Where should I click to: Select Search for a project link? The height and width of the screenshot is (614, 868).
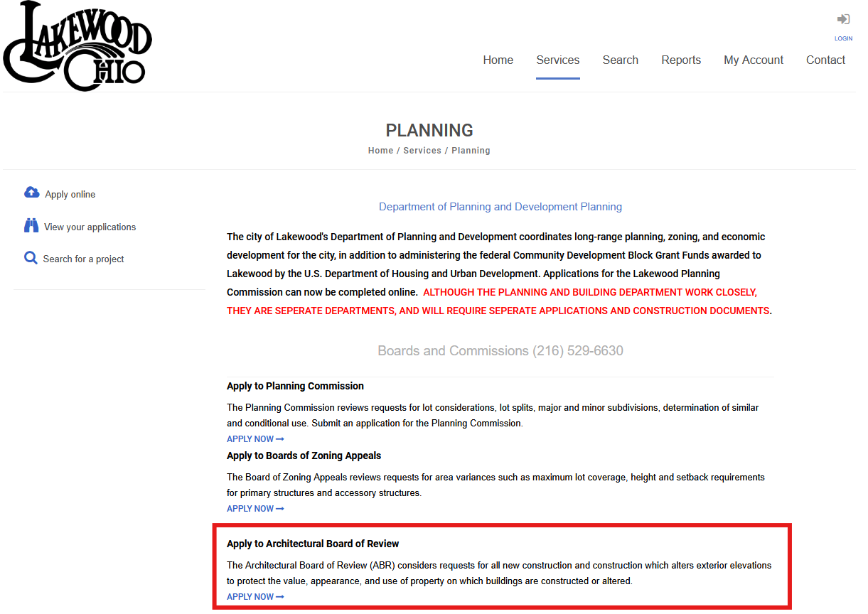[83, 259]
